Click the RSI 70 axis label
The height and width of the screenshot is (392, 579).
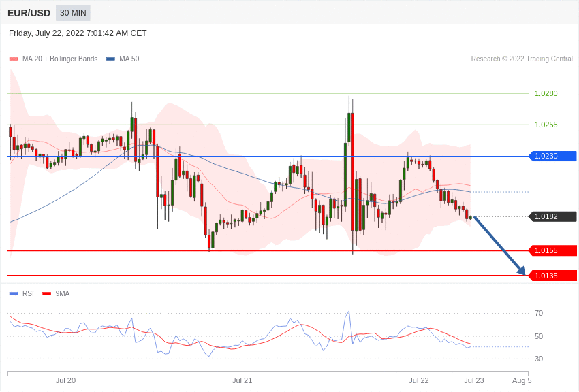539,313
